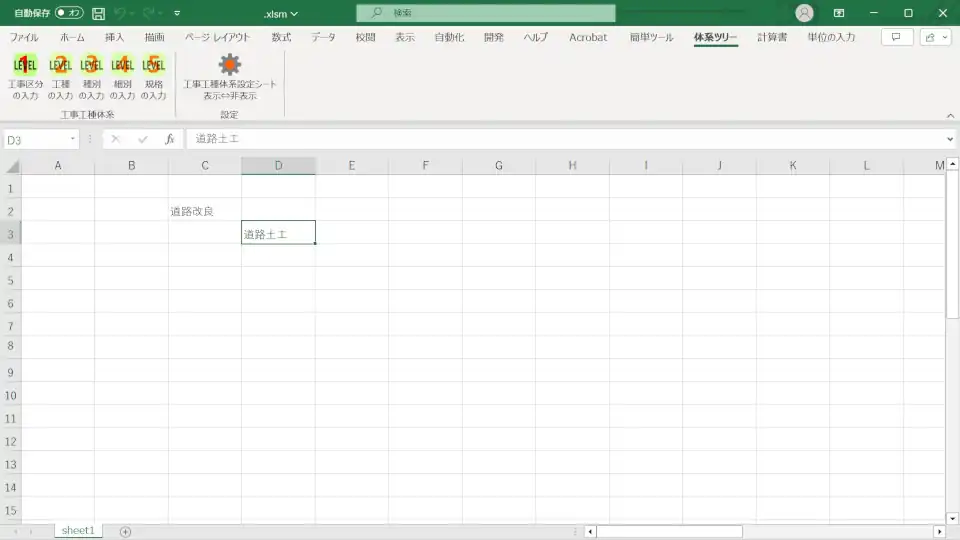Switch to the 表示 tab
Screen dimensions: 960x540
tap(405, 37)
